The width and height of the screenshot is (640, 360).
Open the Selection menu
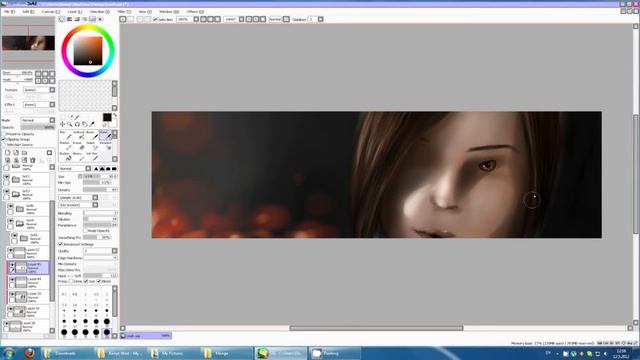click(99, 12)
